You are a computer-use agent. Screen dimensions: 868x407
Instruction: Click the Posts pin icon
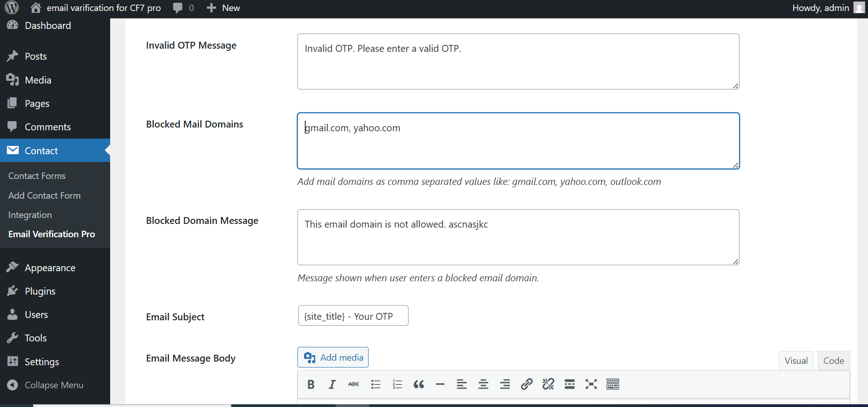click(x=12, y=56)
